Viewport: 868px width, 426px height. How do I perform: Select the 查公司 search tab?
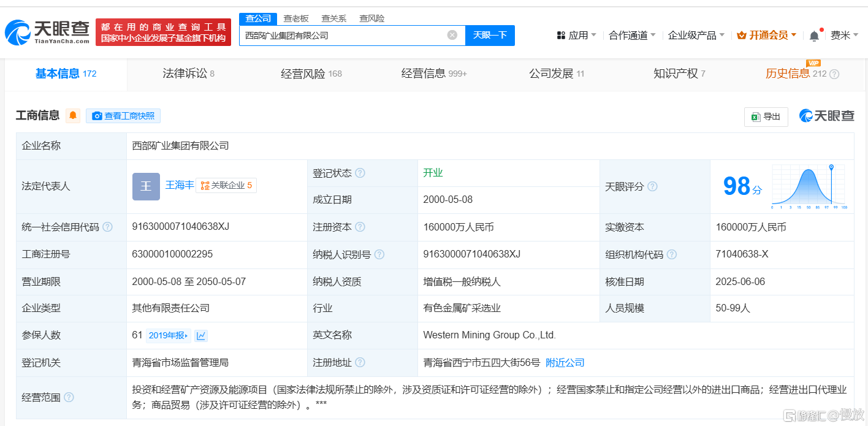(x=258, y=18)
